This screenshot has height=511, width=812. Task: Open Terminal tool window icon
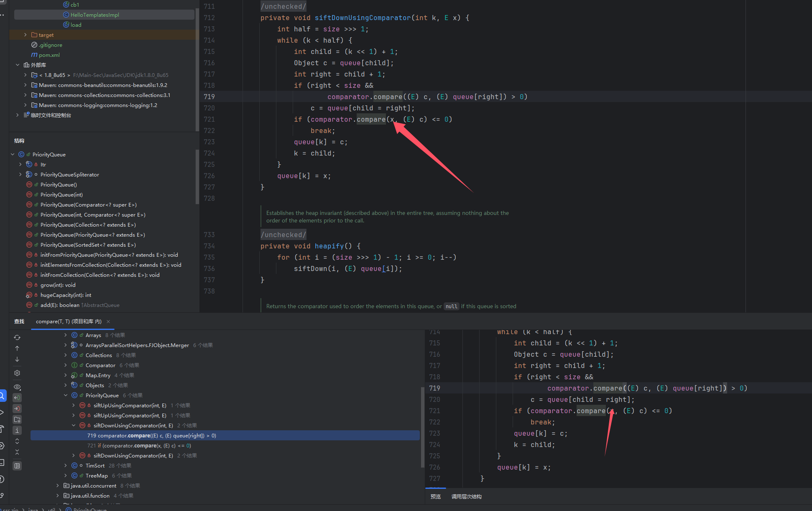click(x=2, y=462)
